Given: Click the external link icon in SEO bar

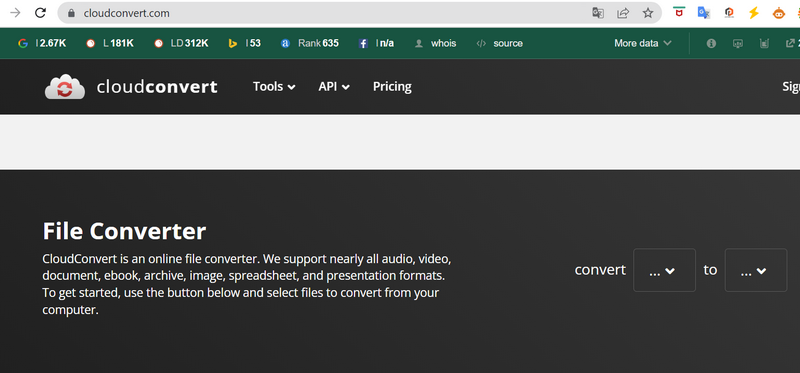Looking at the screenshot, I should pos(790,43).
